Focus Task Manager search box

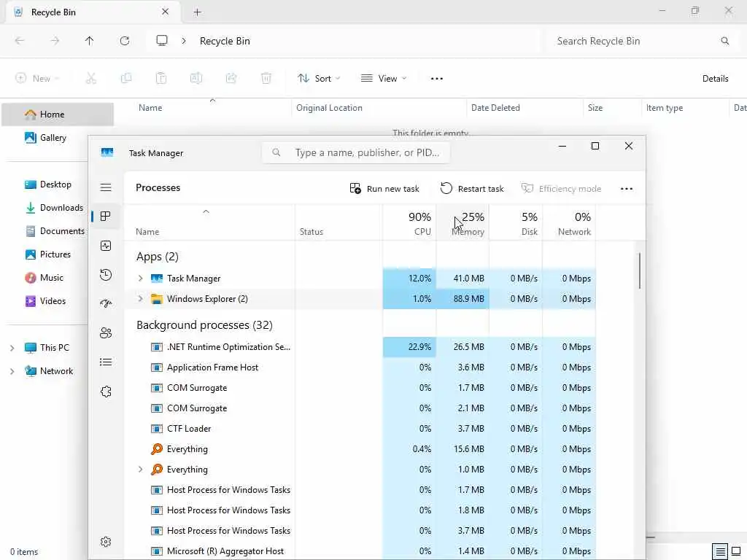356,153
